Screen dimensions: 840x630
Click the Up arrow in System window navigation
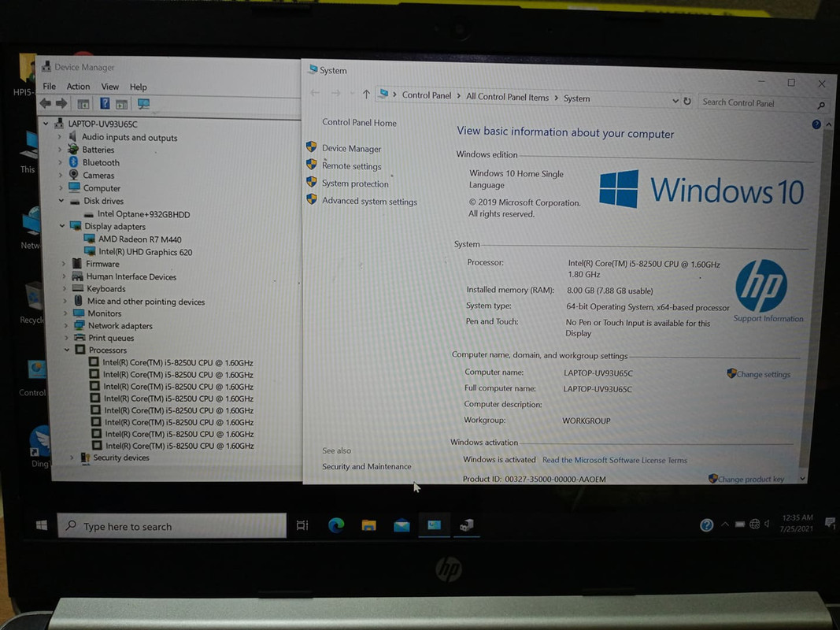point(366,94)
